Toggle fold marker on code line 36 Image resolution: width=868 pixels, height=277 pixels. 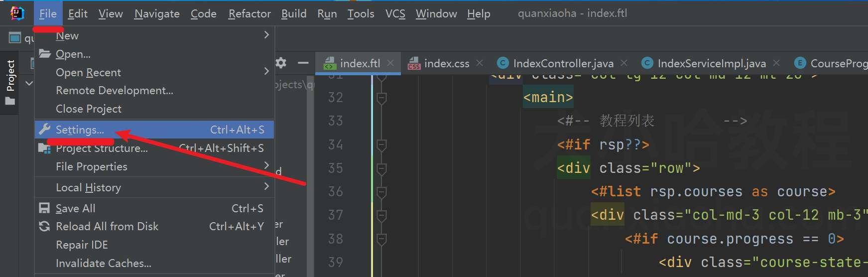pyautogui.click(x=381, y=192)
